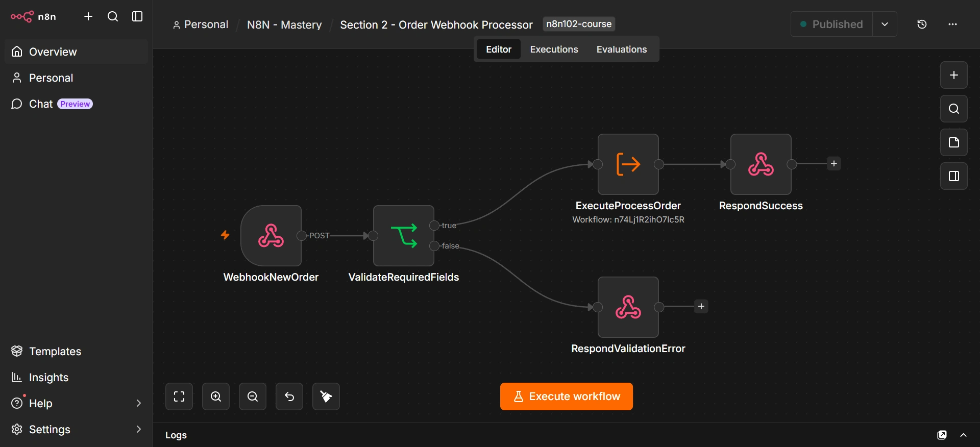The width and height of the screenshot is (980, 447).
Task: Select the ExecuteProcessOrder node icon
Action: click(x=628, y=164)
